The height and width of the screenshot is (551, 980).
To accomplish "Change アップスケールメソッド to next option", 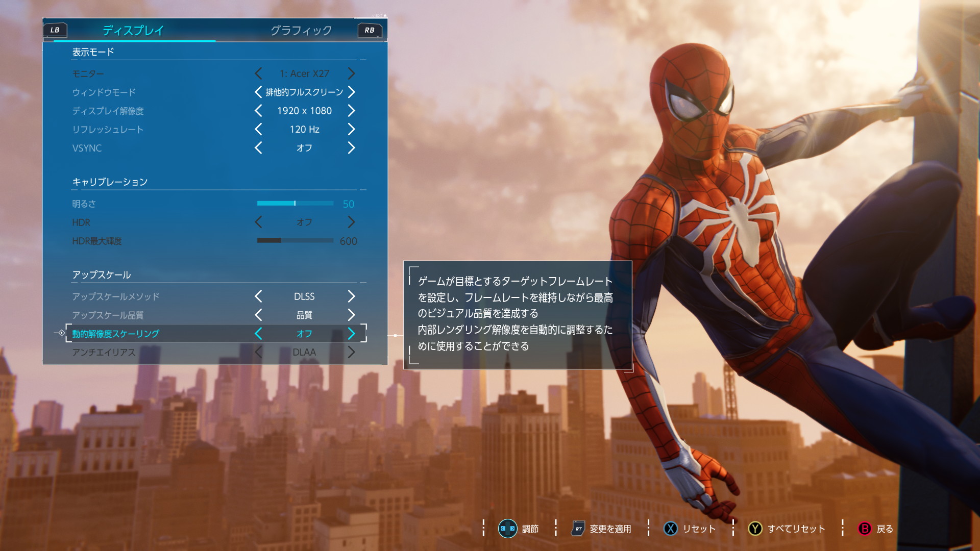I will 351,296.
